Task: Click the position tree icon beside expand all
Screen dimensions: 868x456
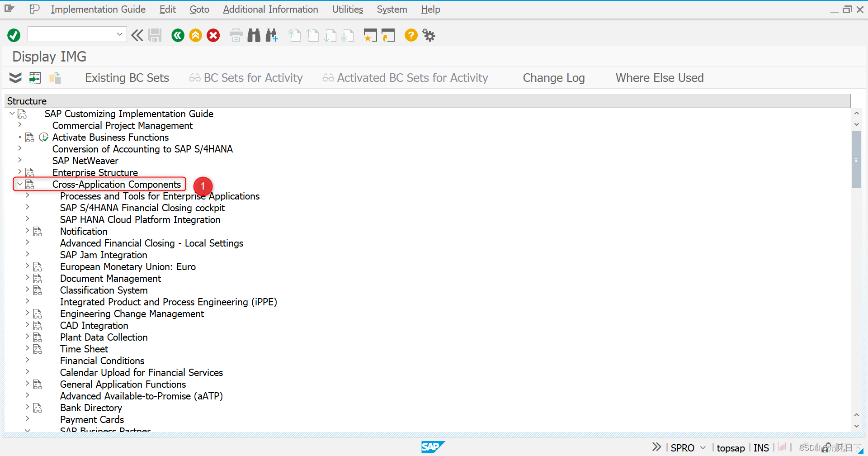Action: [35, 78]
